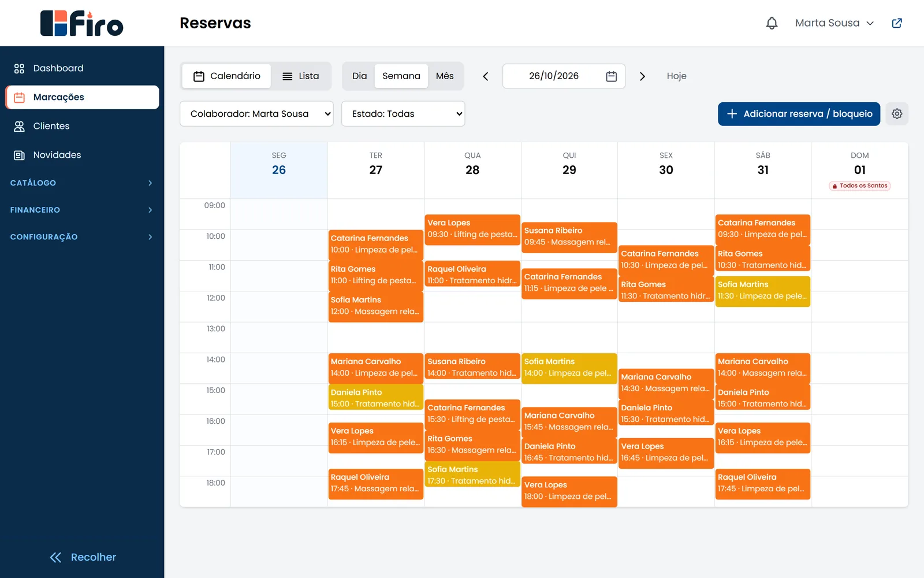Click the external link icon in header
Image resolution: width=924 pixels, height=578 pixels.
coord(897,23)
